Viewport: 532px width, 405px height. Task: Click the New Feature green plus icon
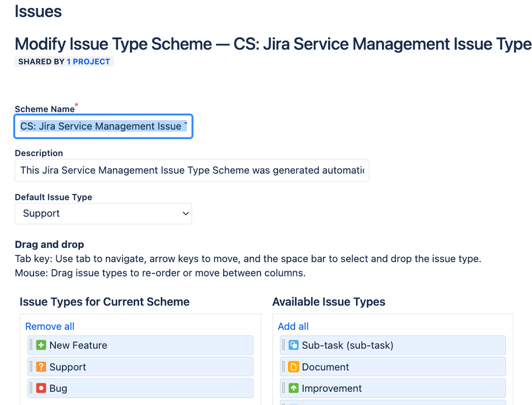[x=41, y=345]
